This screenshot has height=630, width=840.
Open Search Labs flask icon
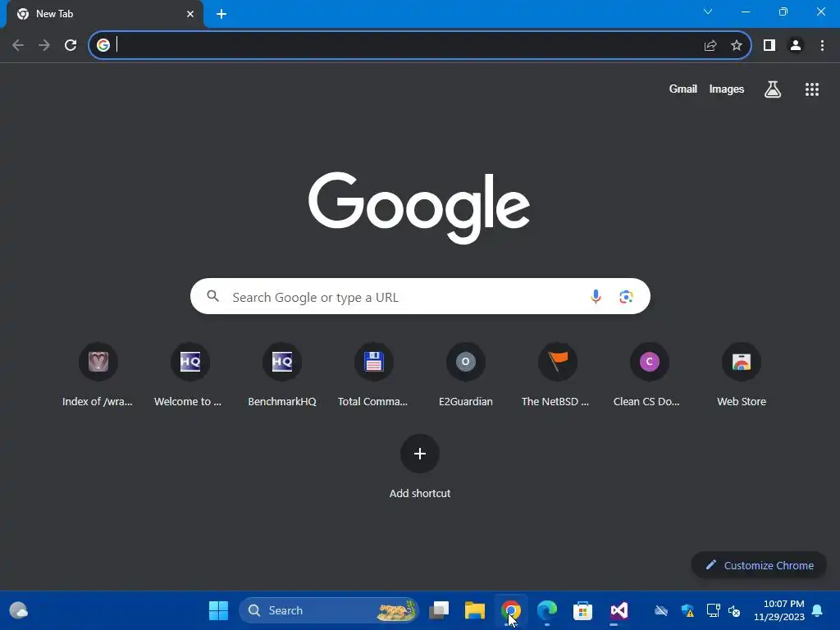pyautogui.click(x=773, y=89)
